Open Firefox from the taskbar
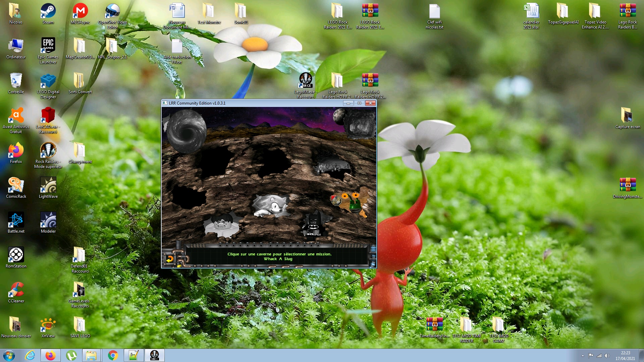Viewport: 644px width, 362px height. coord(51,355)
